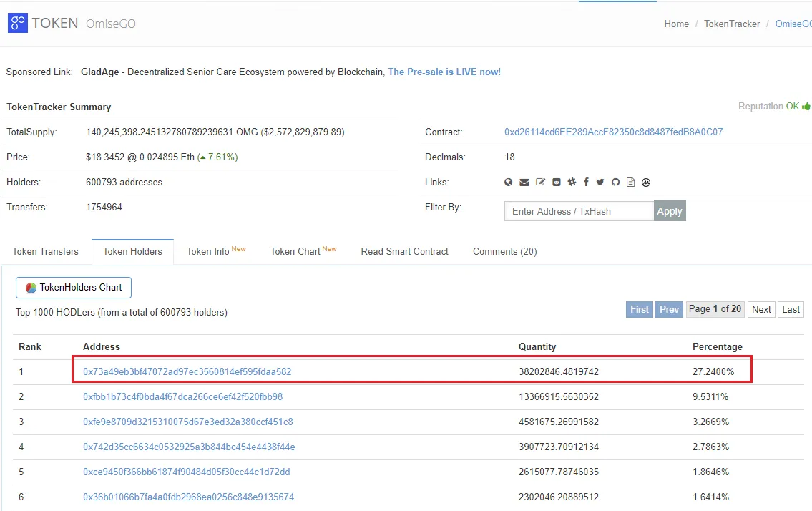This screenshot has width=812, height=511.
Task: Click the OmiseGO token logo icon
Action: pyautogui.click(x=18, y=24)
